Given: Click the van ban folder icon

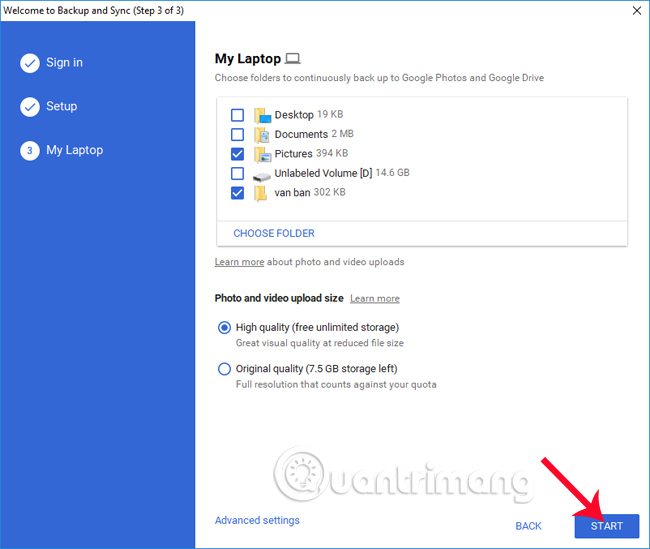Looking at the screenshot, I should click(260, 193).
